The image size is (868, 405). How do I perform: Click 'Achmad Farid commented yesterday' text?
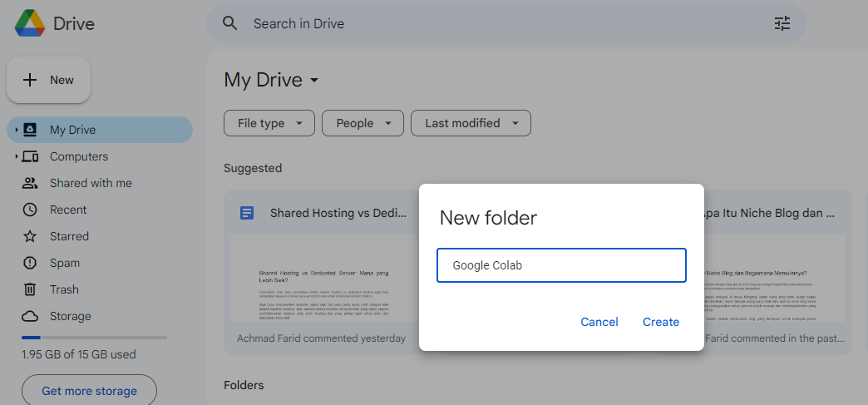pos(321,338)
